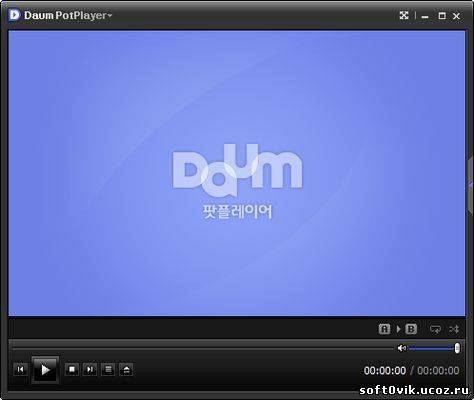Click the blue D app logo
Image resolution: width=474 pixels, height=400 pixels.
click(15, 15)
